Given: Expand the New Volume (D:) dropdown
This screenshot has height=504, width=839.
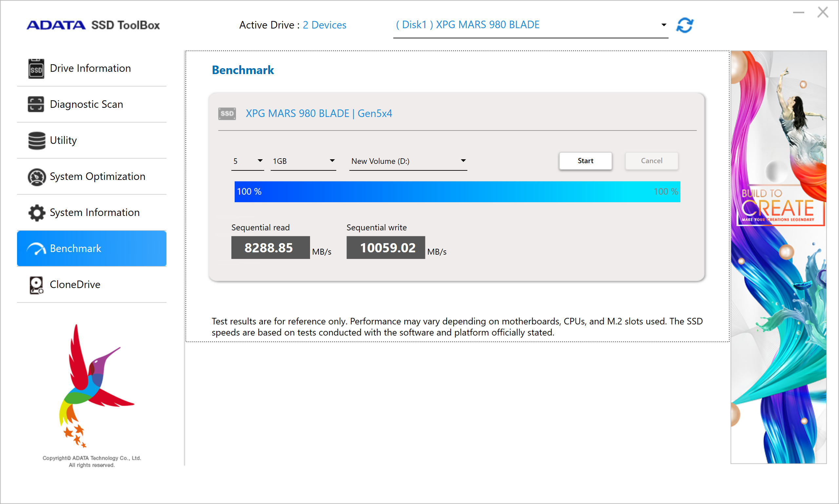Looking at the screenshot, I should pyautogui.click(x=408, y=161).
